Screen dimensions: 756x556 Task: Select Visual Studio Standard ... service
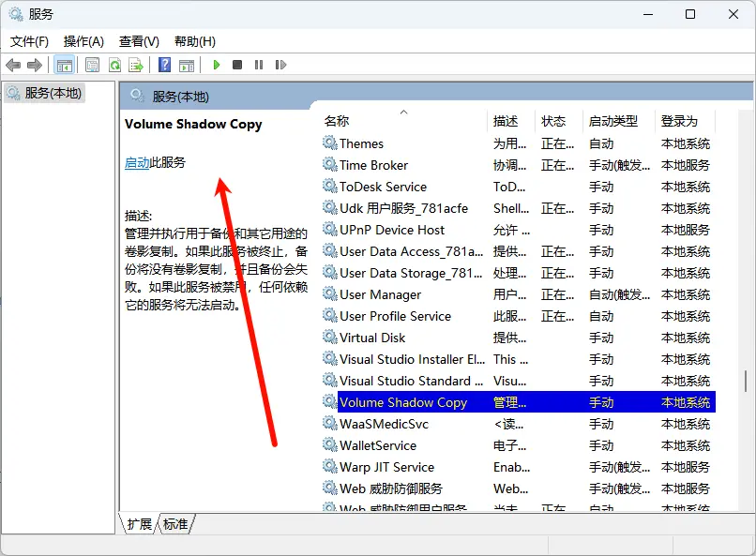(x=519, y=381)
